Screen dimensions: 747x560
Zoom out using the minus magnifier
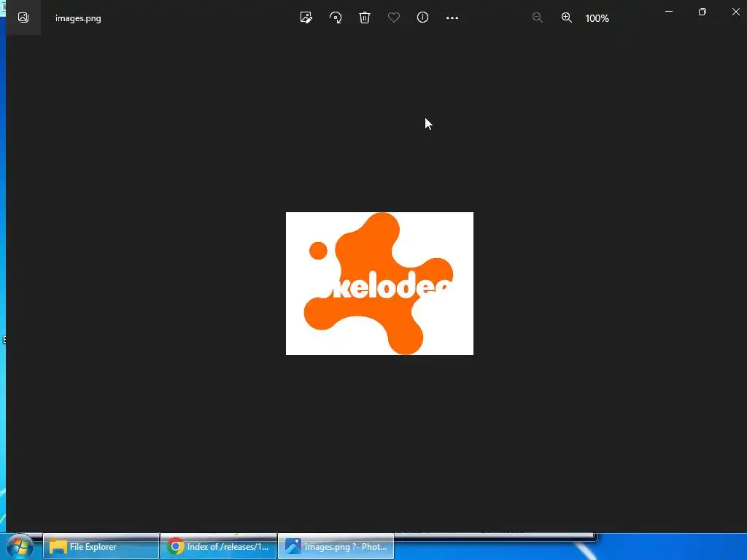tap(538, 17)
